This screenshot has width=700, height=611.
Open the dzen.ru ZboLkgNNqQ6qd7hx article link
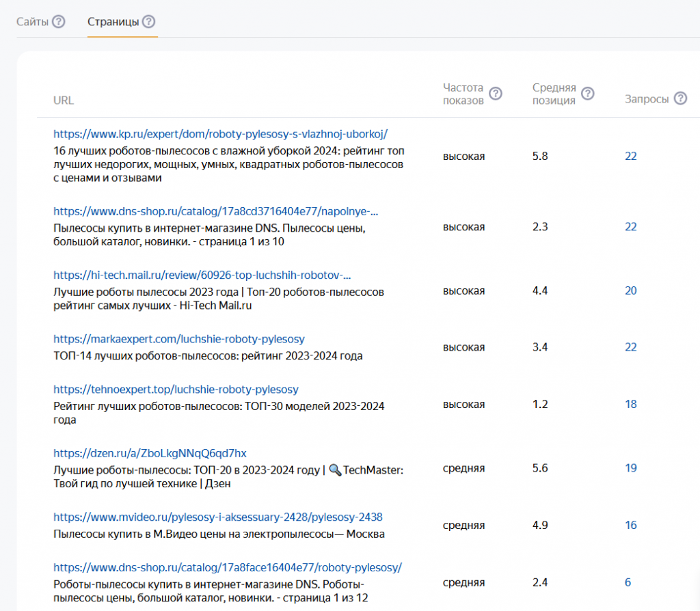[x=150, y=453]
